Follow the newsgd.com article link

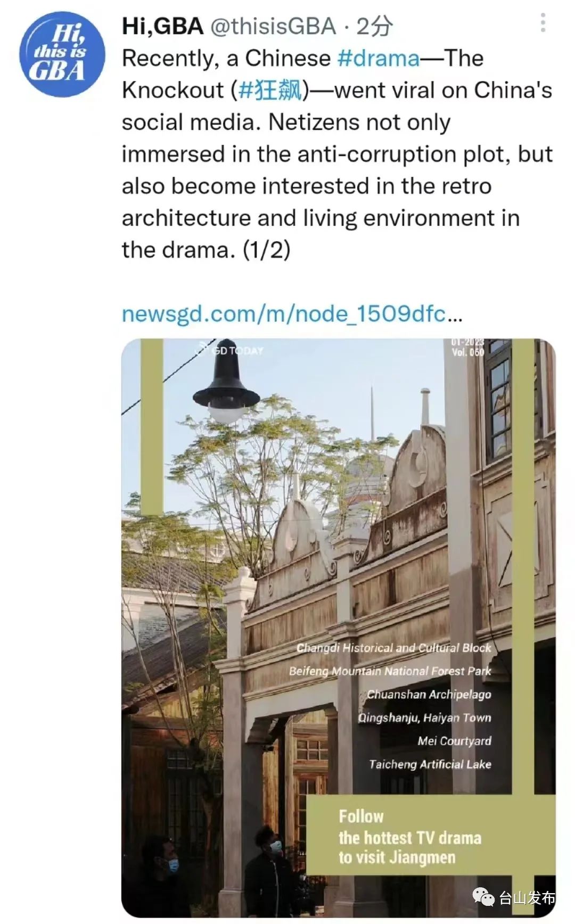[292, 314]
